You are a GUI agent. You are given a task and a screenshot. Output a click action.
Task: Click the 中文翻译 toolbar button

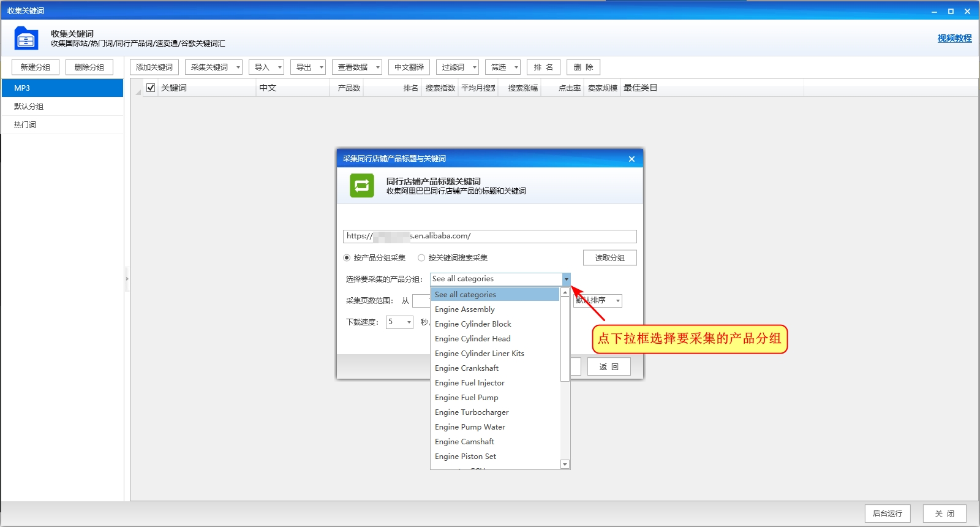(x=409, y=67)
